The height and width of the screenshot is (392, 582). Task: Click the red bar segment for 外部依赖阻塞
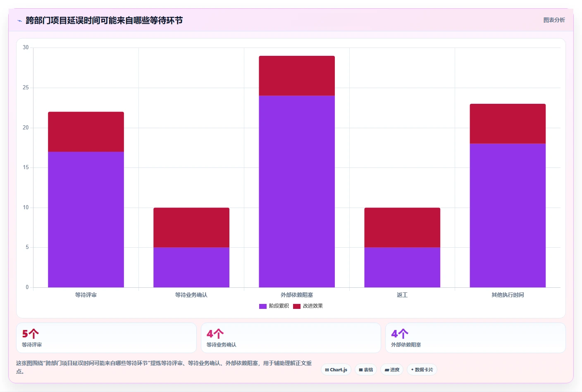tap(297, 76)
